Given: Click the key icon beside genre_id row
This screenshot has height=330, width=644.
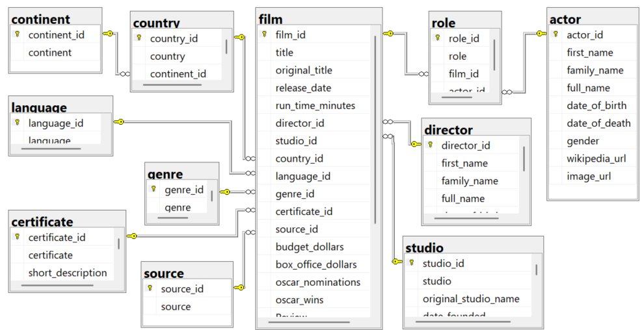Looking at the screenshot, I should 154,189.
